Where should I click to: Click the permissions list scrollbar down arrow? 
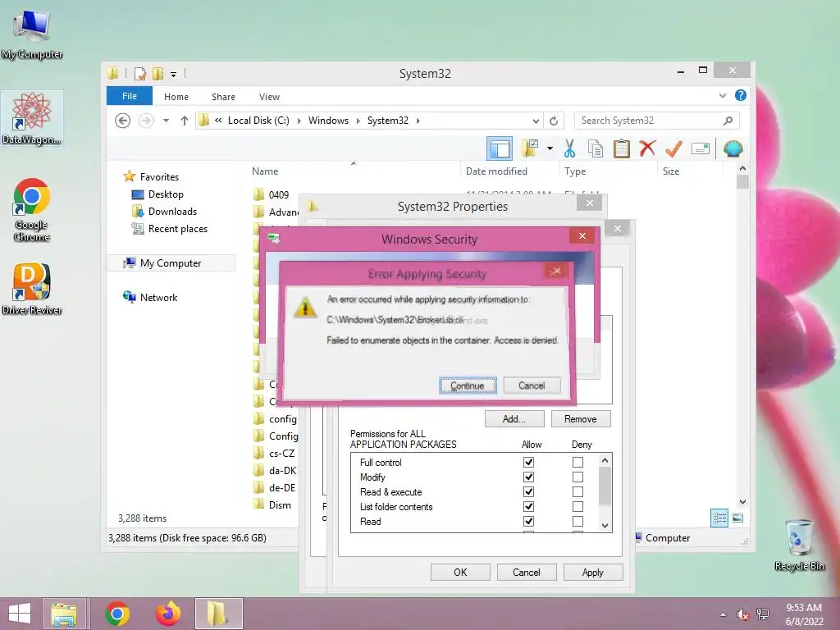point(605,526)
